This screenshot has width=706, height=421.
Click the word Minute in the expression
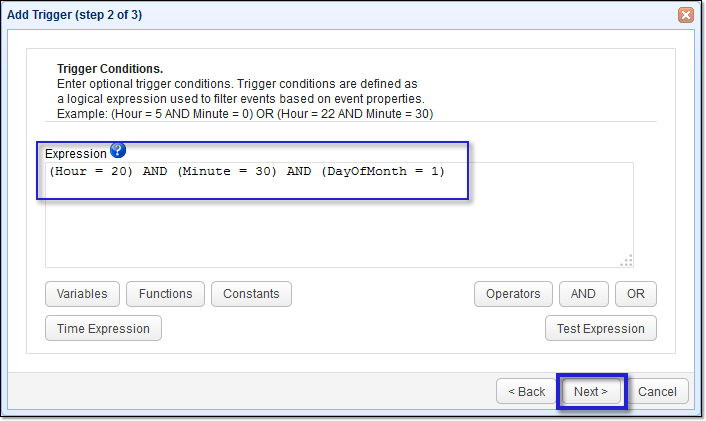[x=213, y=172]
